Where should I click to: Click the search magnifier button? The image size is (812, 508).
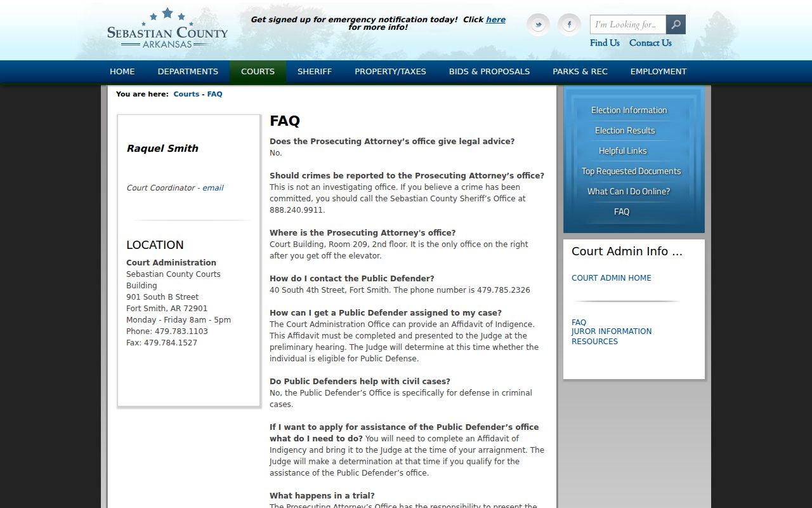(x=676, y=25)
